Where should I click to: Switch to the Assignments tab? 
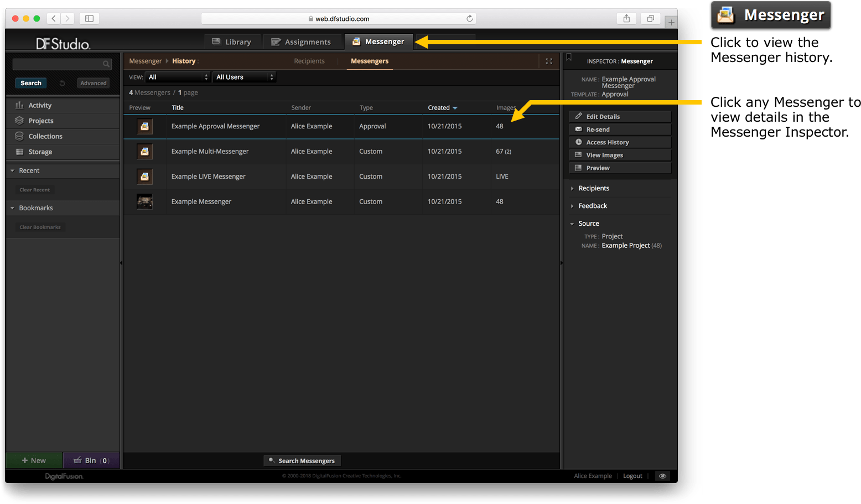[x=302, y=42]
